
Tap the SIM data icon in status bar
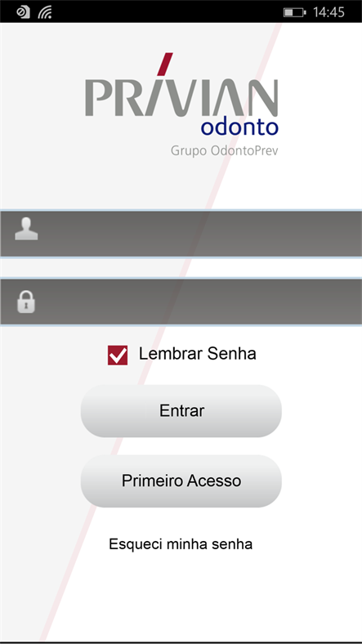[23, 13]
